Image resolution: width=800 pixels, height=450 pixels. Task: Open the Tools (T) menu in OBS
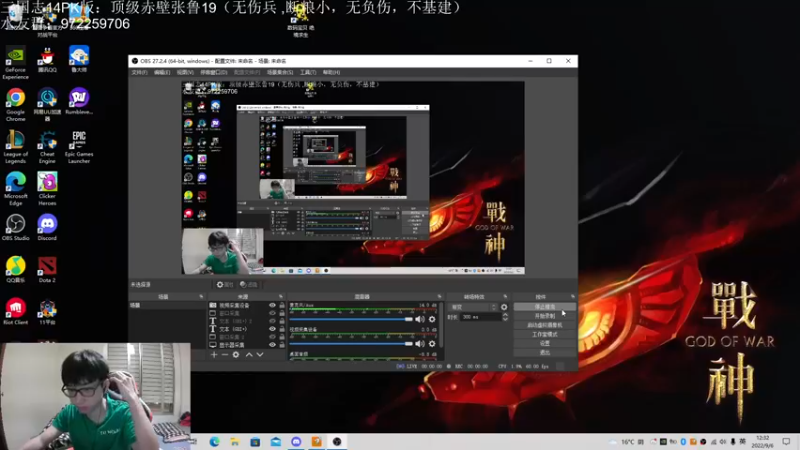(308, 72)
